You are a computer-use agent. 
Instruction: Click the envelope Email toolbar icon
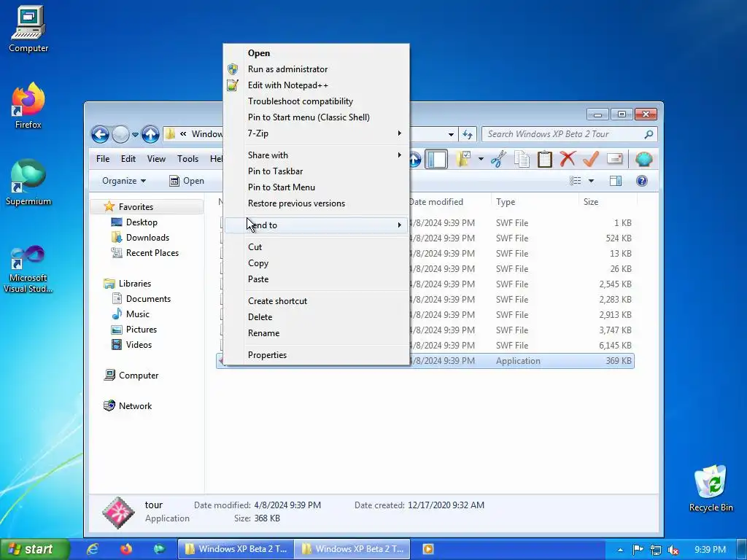[614, 159]
